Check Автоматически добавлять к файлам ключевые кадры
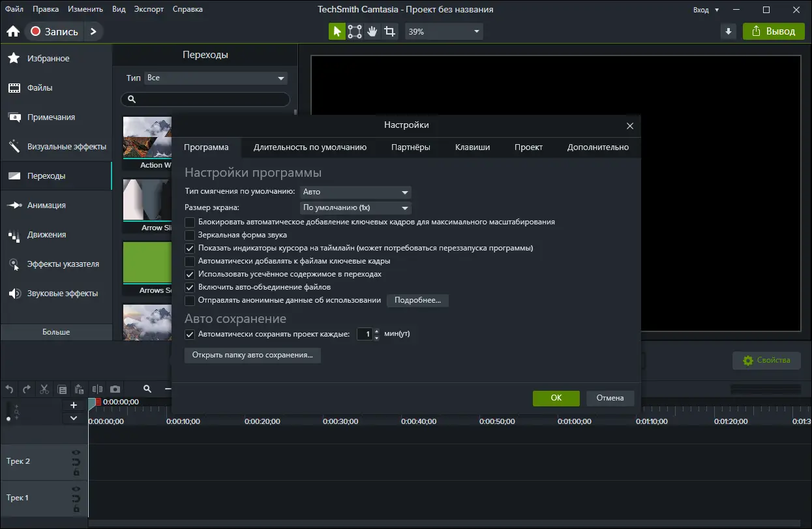The height and width of the screenshot is (529, 812). [x=190, y=261]
